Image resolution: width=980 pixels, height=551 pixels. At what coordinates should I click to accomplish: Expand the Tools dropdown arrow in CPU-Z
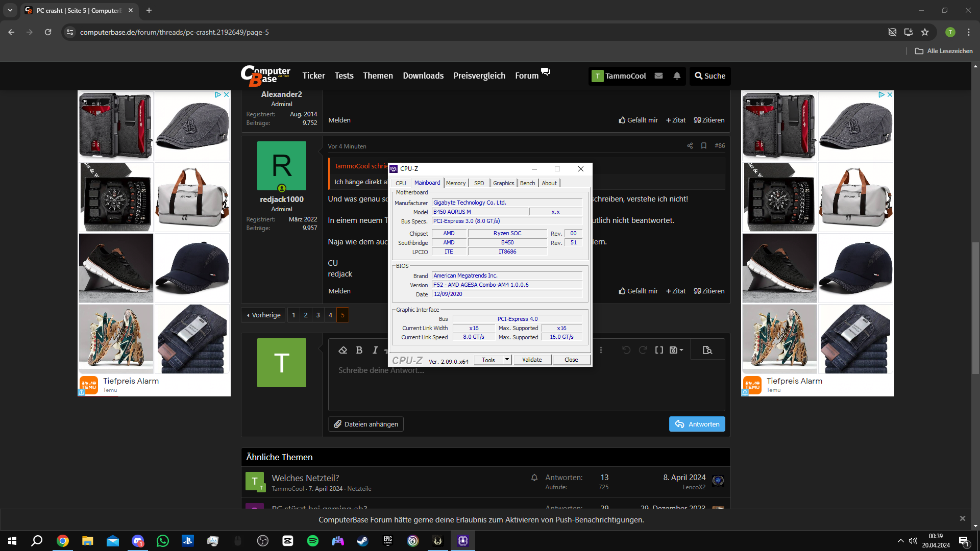pos(507,360)
